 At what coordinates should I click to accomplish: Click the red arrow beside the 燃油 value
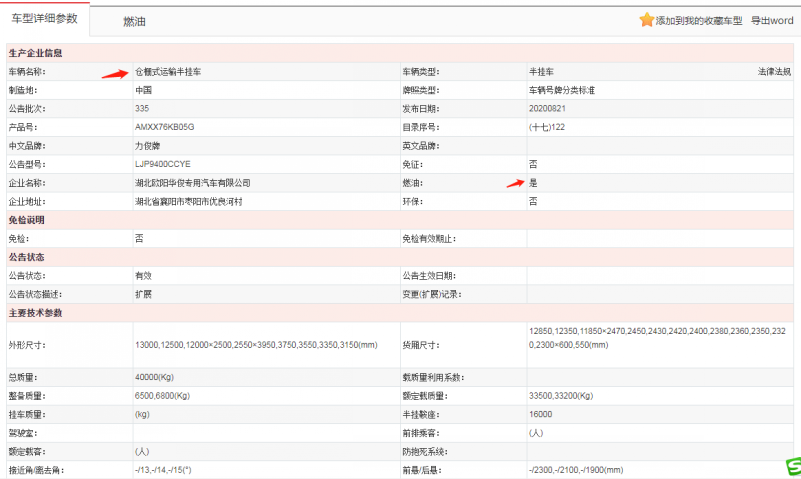click(514, 182)
